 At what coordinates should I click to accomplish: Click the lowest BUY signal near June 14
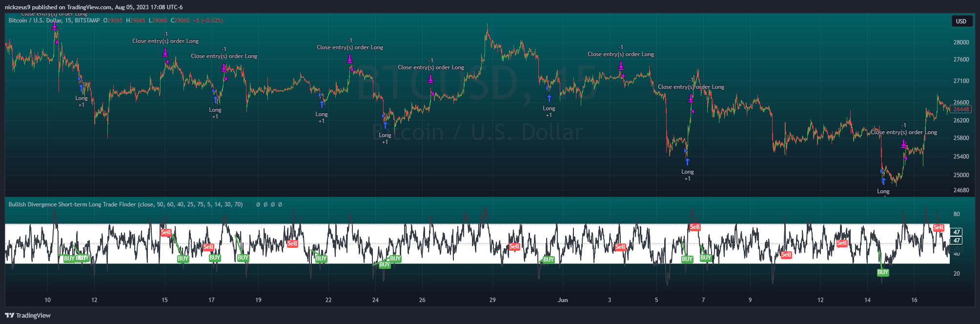point(883,273)
